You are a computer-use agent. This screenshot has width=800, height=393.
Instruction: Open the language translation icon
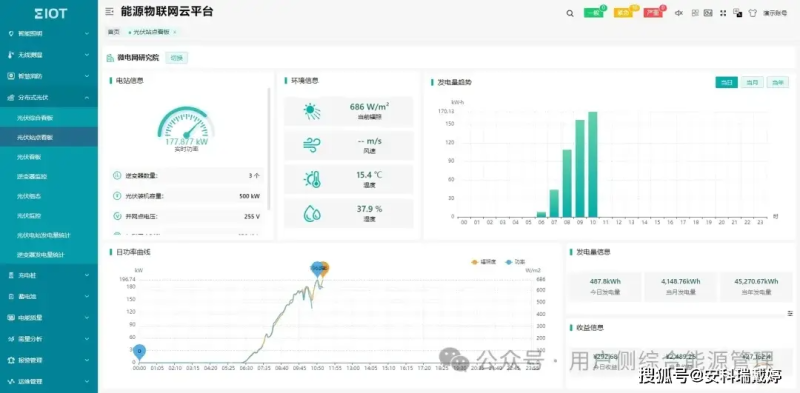737,13
